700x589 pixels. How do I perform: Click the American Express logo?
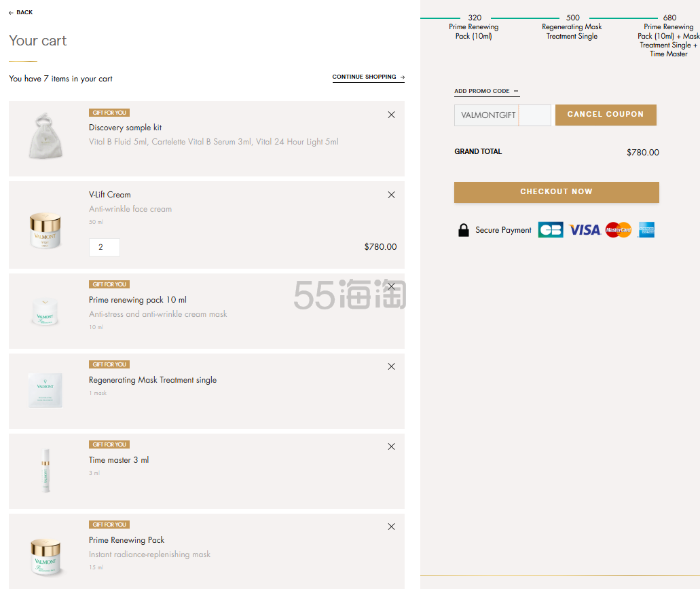click(646, 230)
